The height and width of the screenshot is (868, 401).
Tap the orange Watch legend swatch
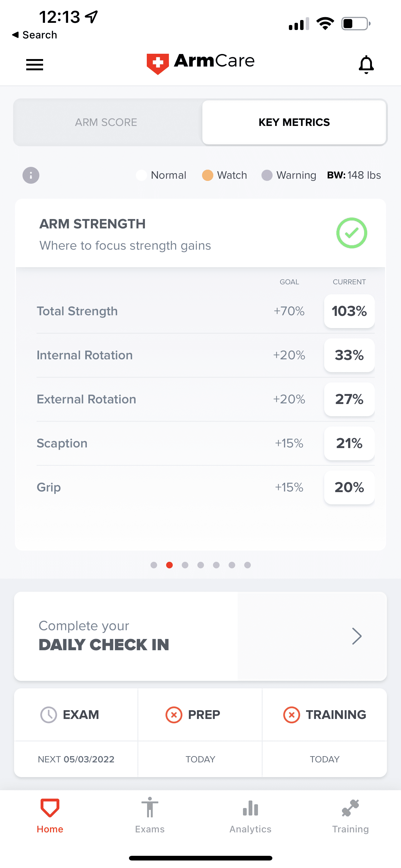point(207,175)
